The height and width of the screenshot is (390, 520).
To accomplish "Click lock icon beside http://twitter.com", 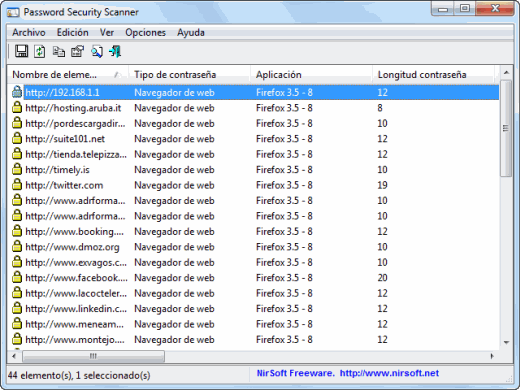I will point(17,185).
